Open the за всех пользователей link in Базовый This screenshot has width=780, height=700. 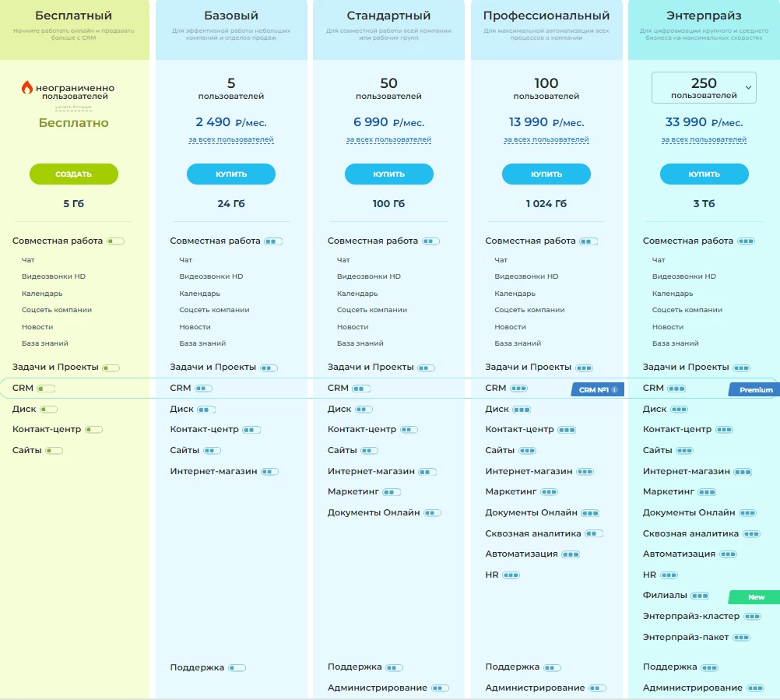click(231, 140)
